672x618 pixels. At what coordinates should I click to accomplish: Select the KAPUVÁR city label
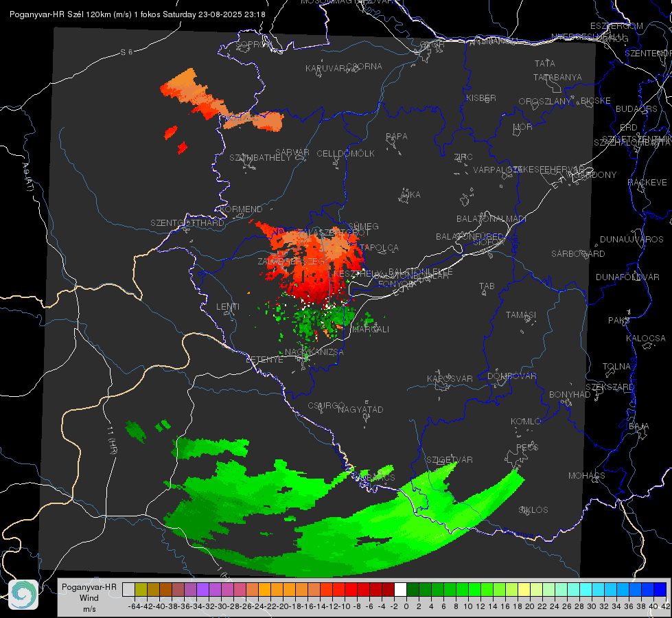point(325,69)
